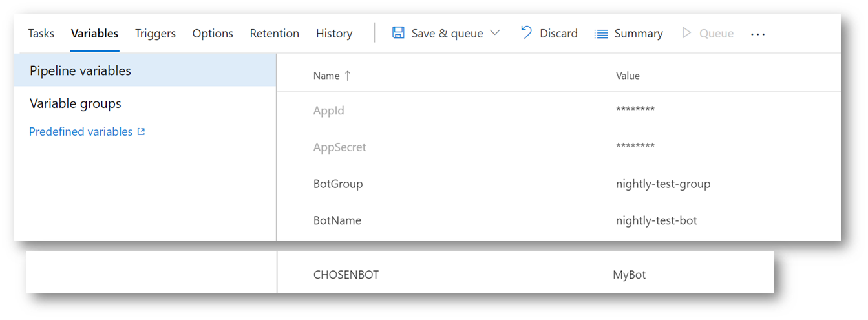Click the Discard undo arrow icon
Image resolution: width=868 pixels, height=320 pixels.
[527, 32]
